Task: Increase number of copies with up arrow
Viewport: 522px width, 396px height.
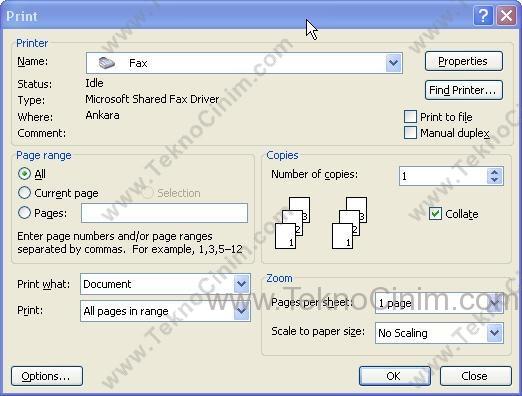Action: [495, 172]
